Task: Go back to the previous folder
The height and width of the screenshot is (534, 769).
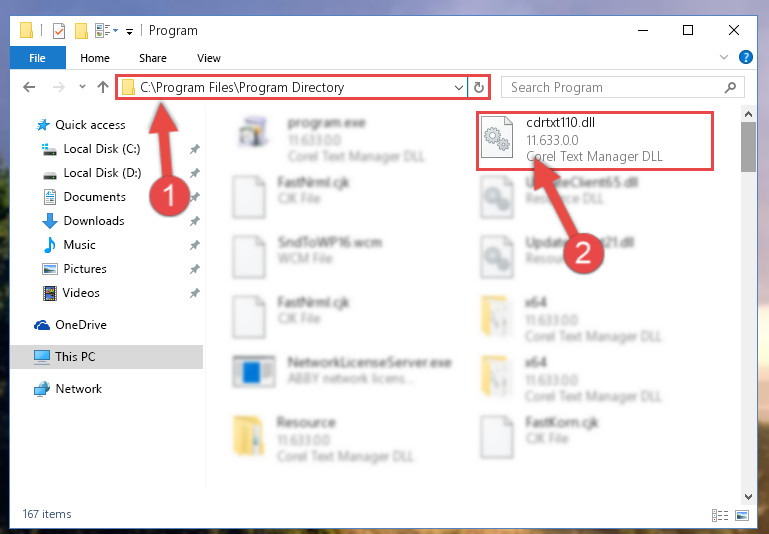Action: (29, 87)
